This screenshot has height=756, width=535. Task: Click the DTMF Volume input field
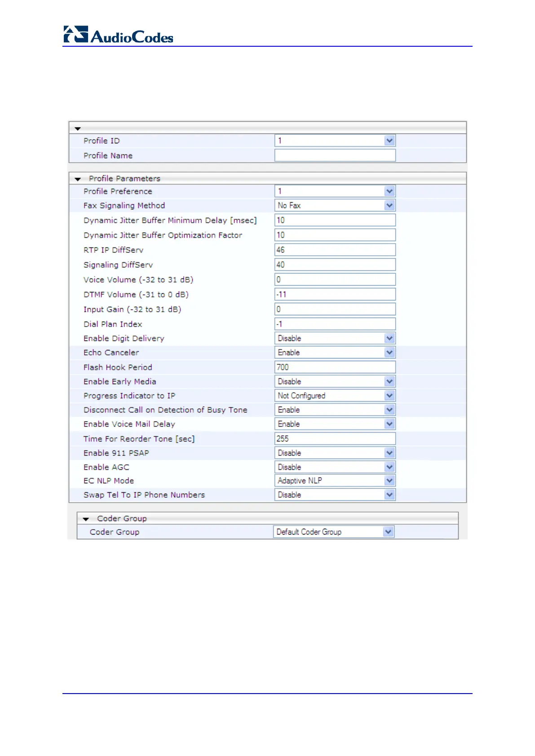pos(335,294)
